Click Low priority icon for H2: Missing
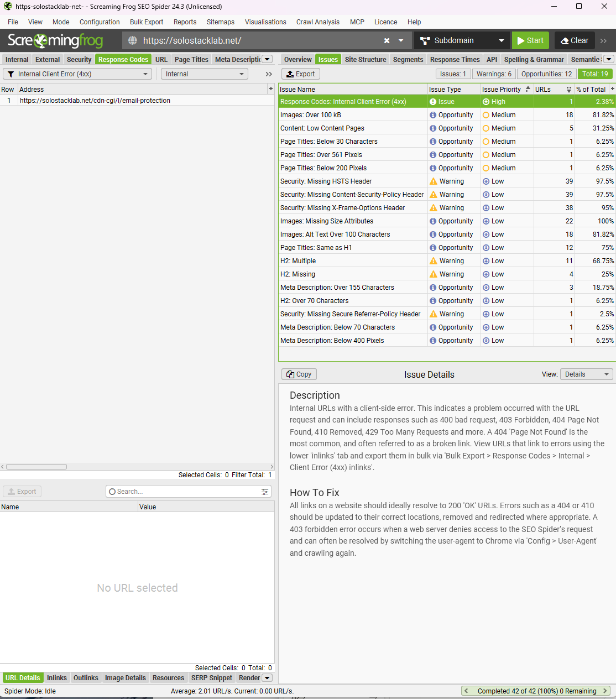Image resolution: width=616 pixels, height=699 pixels. tap(486, 274)
